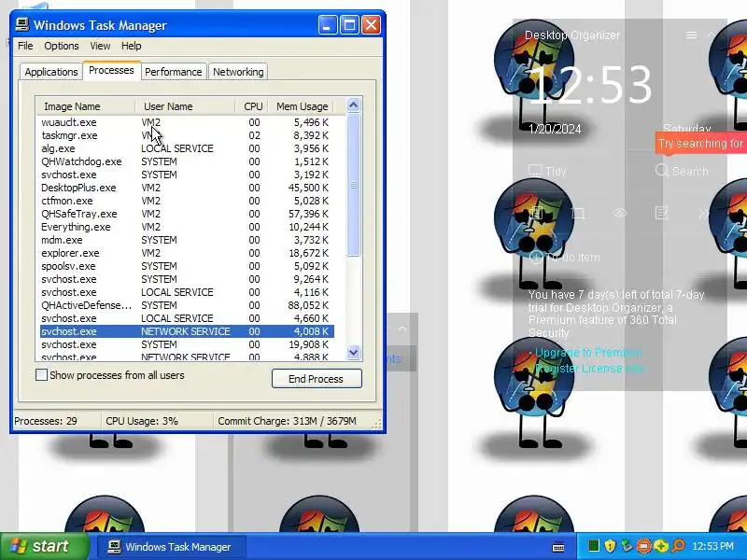Sort processes by CPU column header

251,106
